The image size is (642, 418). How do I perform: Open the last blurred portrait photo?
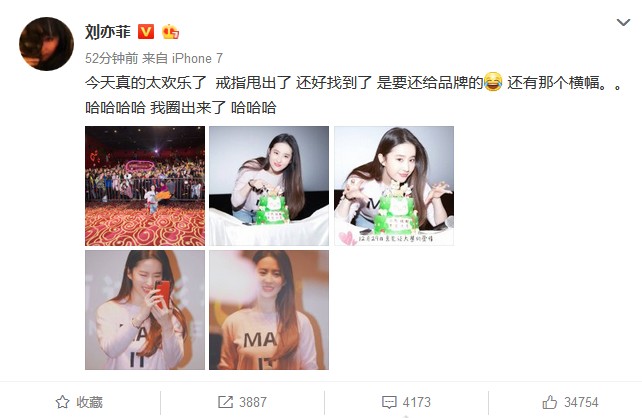point(269,310)
